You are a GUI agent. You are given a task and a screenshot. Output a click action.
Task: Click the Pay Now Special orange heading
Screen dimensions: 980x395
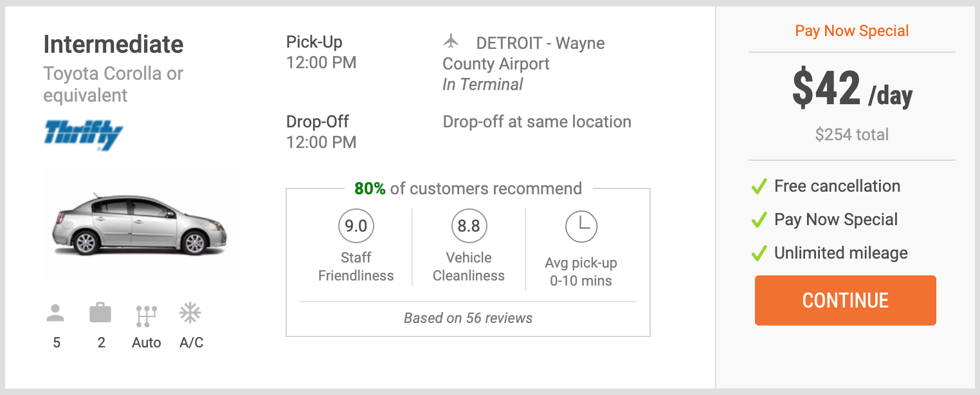tap(852, 31)
